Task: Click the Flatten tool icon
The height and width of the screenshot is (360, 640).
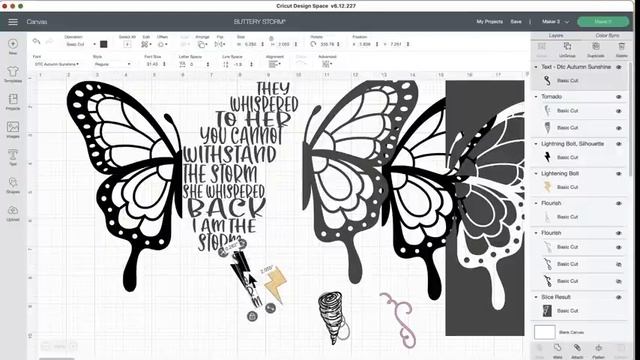Action: click(x=598, y=348)
